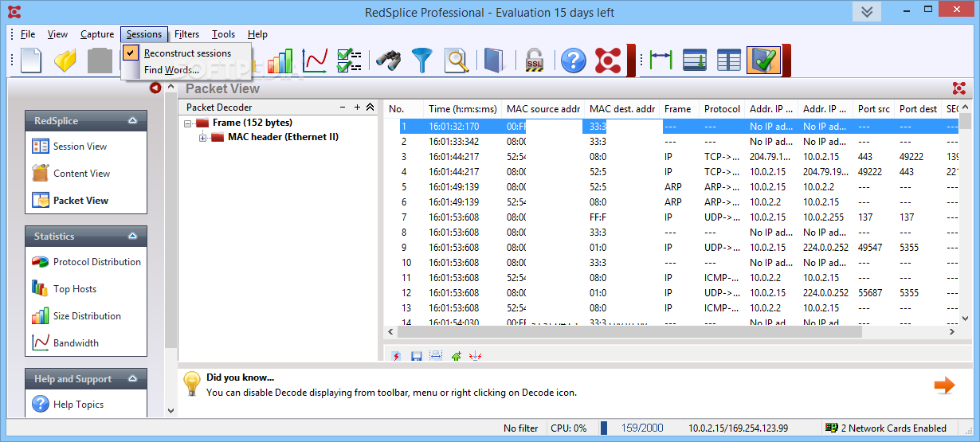Screen dimensions: 980x442
Task: Open help via the blue question mark icon
Action: tap(573, 61)
